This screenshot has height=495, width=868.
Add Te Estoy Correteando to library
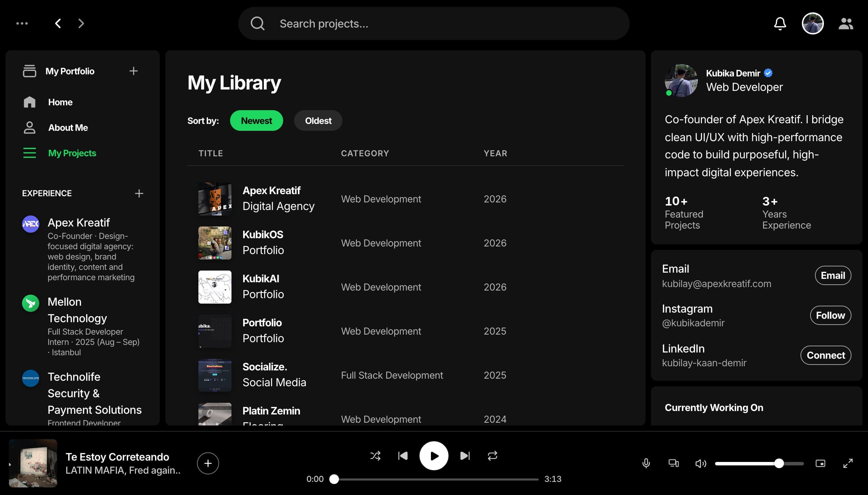tap(208, 463)
